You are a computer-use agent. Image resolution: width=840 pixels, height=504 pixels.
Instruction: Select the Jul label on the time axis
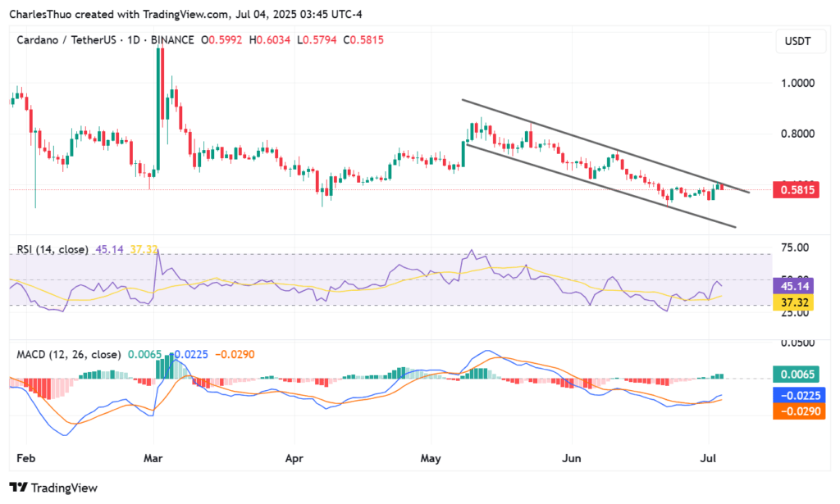tap(709, 459)
